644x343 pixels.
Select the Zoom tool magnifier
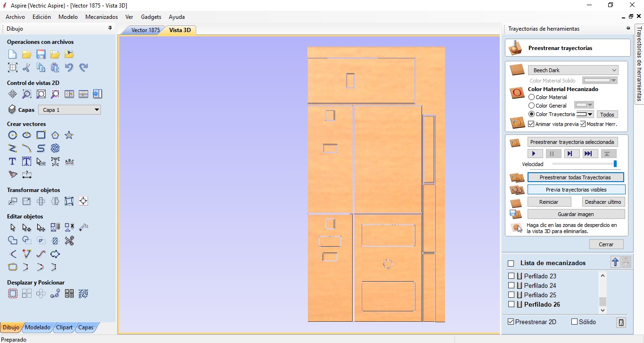pos(27,94)
